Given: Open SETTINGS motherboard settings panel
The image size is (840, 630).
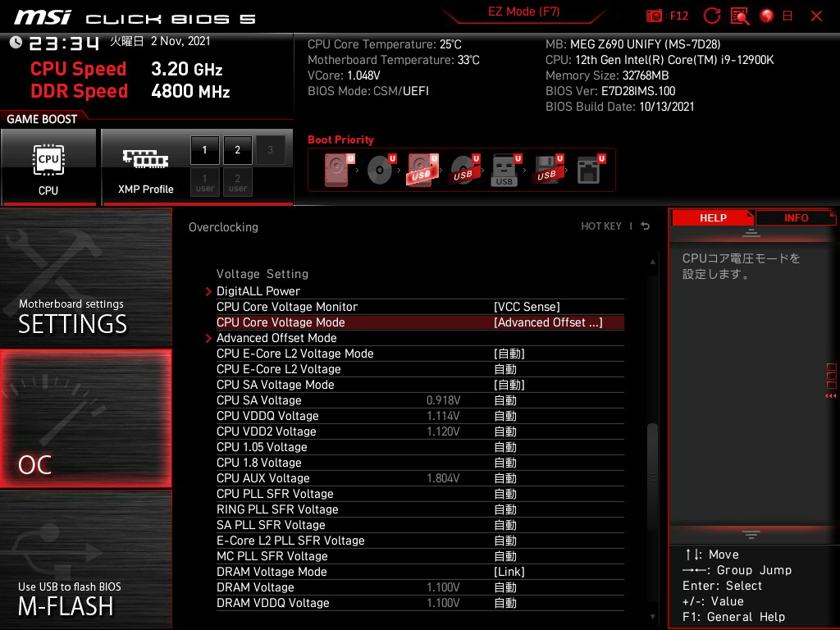Looking at the screenshot, I should point(85,277).
